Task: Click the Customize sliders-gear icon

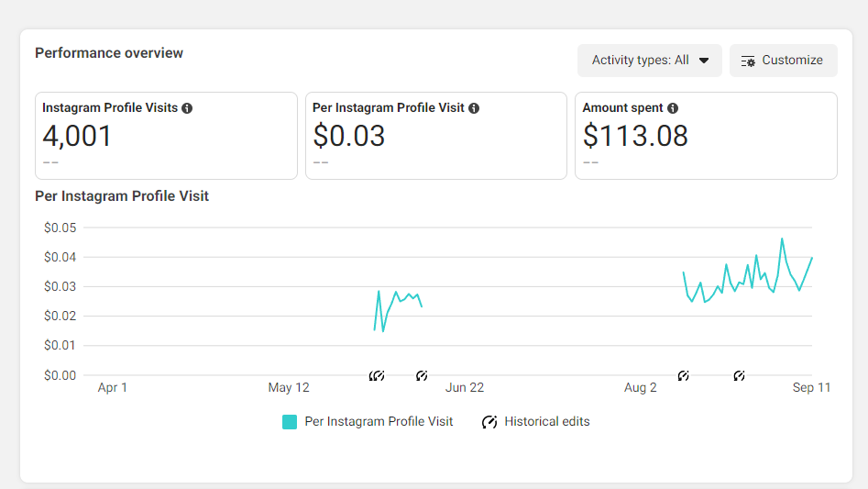Action: click(748, 61)
